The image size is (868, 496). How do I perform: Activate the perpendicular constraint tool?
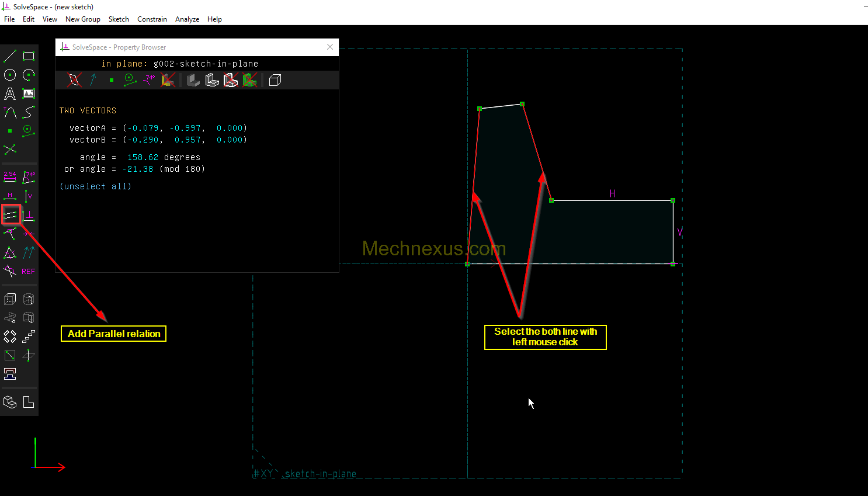pyautogui.click(x=29, y=215)
